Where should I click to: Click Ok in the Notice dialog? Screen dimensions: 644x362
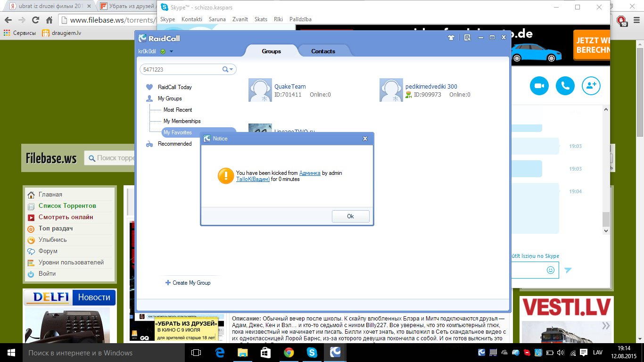[x=350, y=216]
